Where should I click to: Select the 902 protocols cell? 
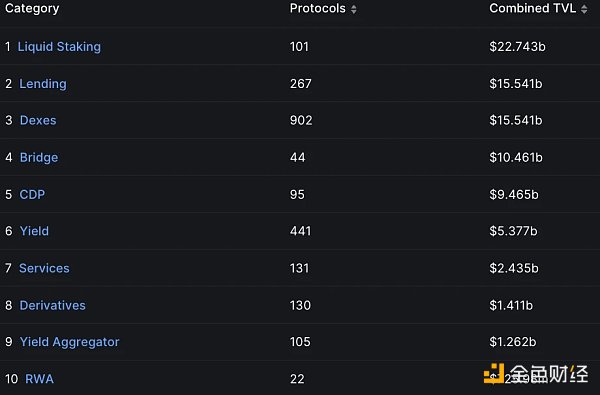click(301, 121)
